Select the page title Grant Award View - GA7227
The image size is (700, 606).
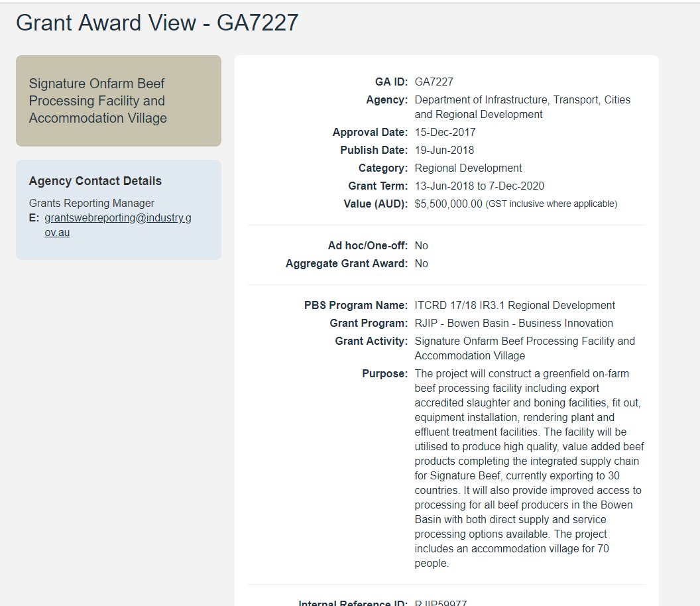pyautogui.click(x=157, y=23)
